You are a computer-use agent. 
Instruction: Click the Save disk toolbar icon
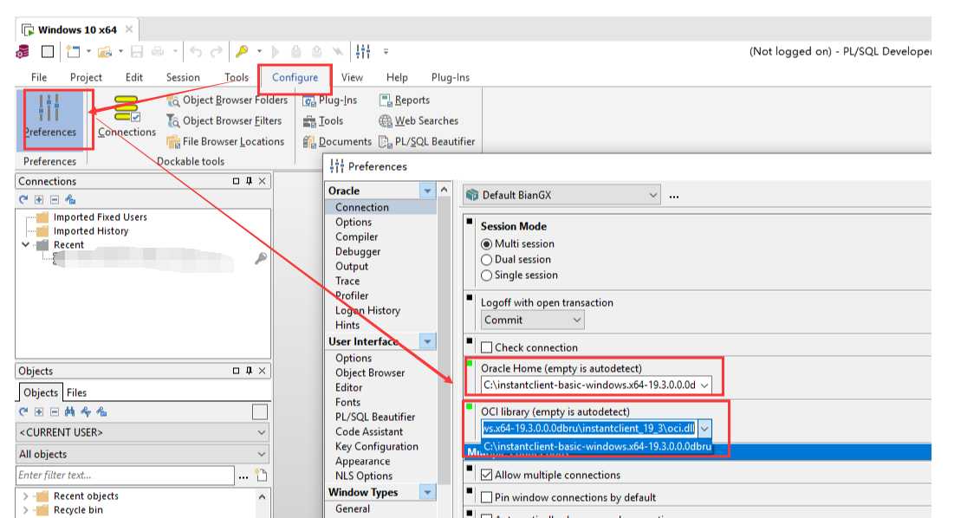(136, 52)
